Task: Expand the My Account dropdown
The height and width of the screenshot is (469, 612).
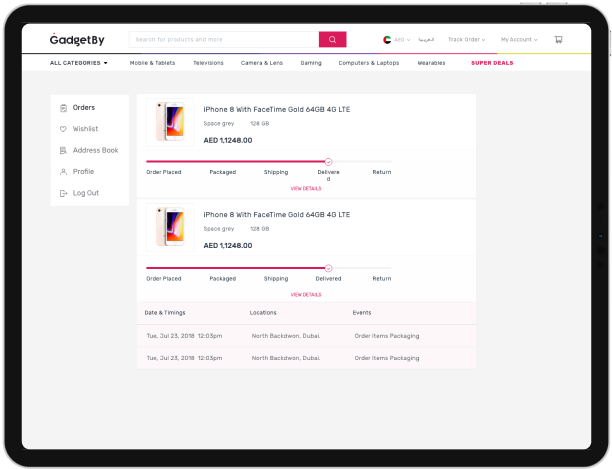Action: coord(519,39)
